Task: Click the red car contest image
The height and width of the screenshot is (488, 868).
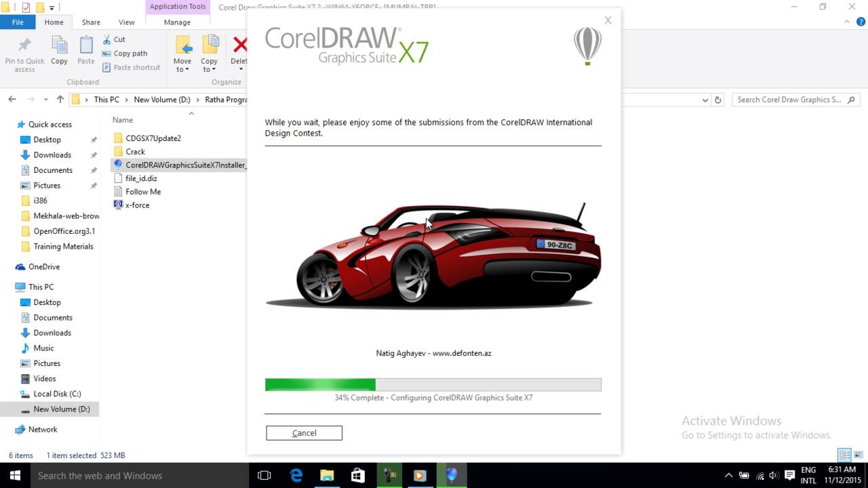Action: [x=433, y=256]
